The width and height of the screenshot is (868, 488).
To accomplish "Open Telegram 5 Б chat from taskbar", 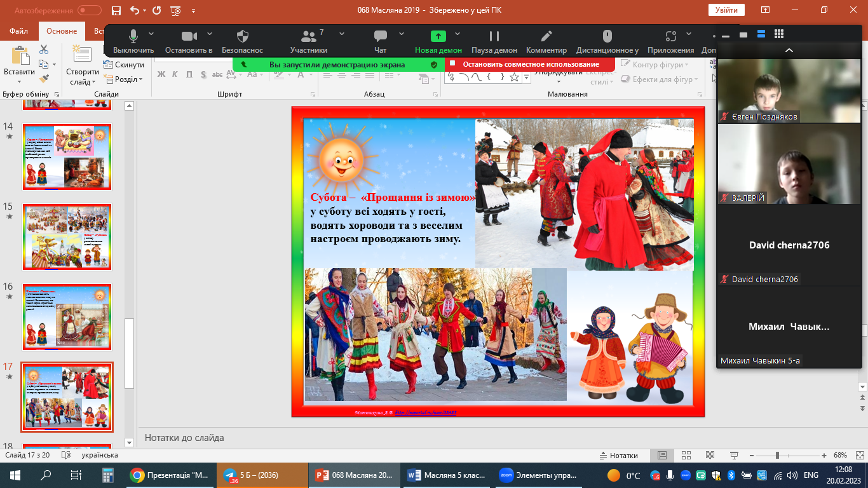I will (262, 475).
